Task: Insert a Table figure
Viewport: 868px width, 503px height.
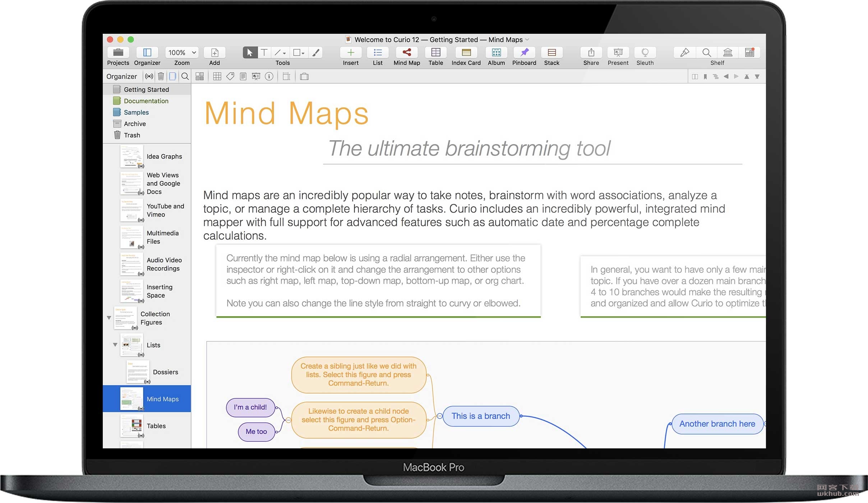Action: [x=436, y=52]
